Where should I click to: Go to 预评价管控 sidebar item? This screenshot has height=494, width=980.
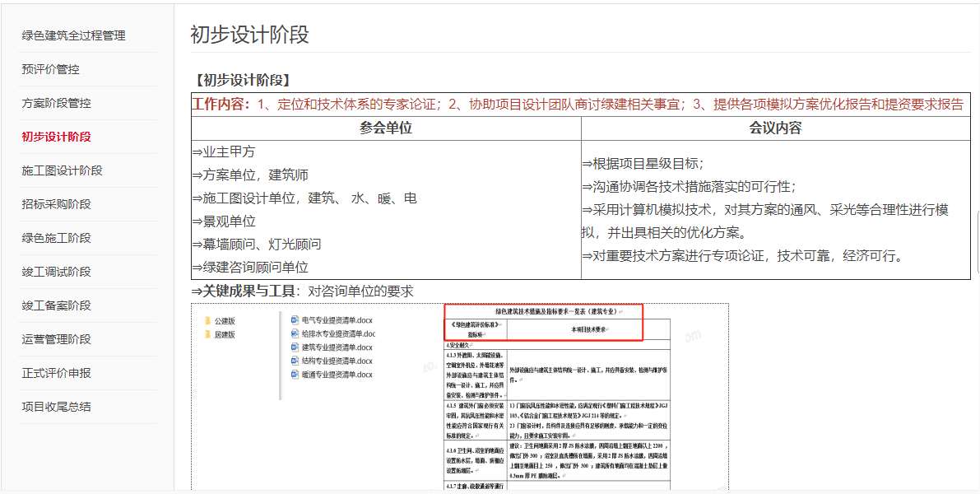[50, 69]
